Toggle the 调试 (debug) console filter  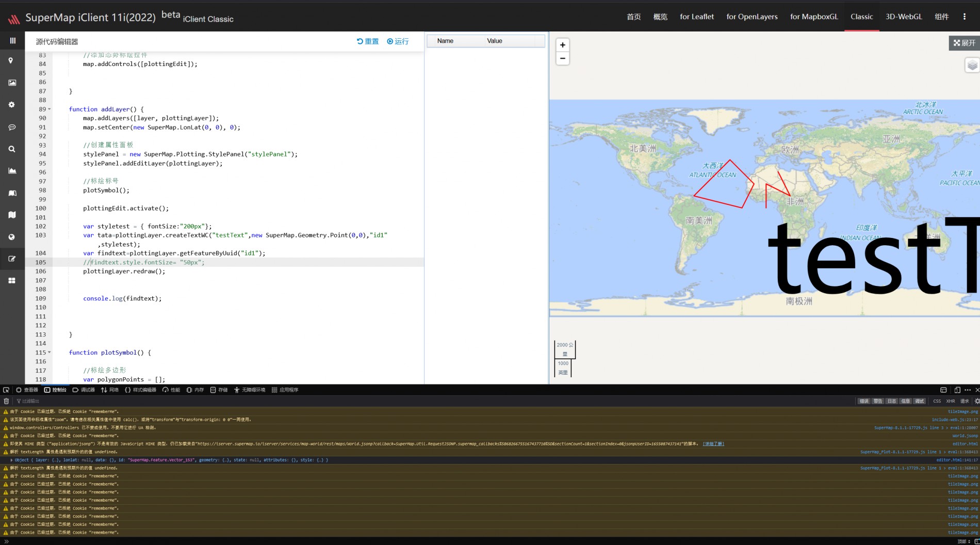(920, 401)
